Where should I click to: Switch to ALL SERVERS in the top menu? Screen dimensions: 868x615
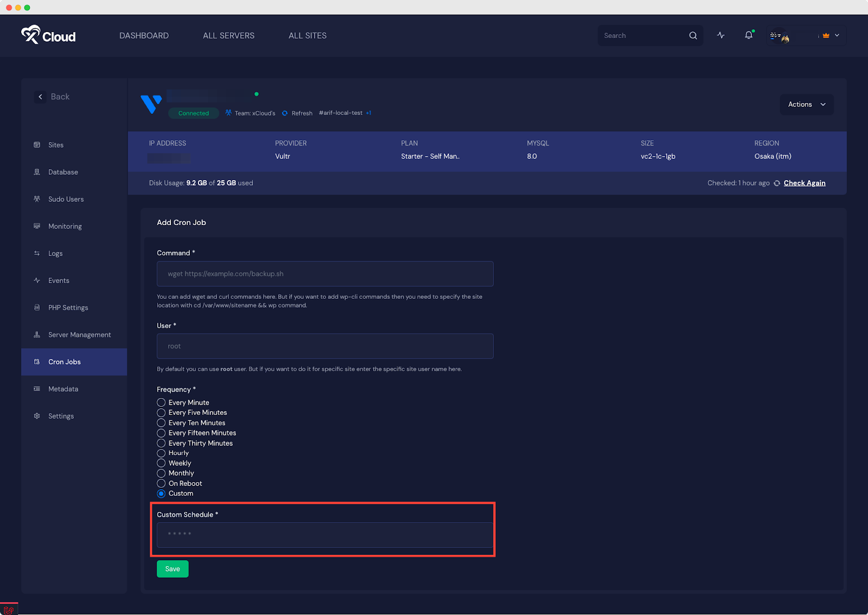(x=228, y=35)
